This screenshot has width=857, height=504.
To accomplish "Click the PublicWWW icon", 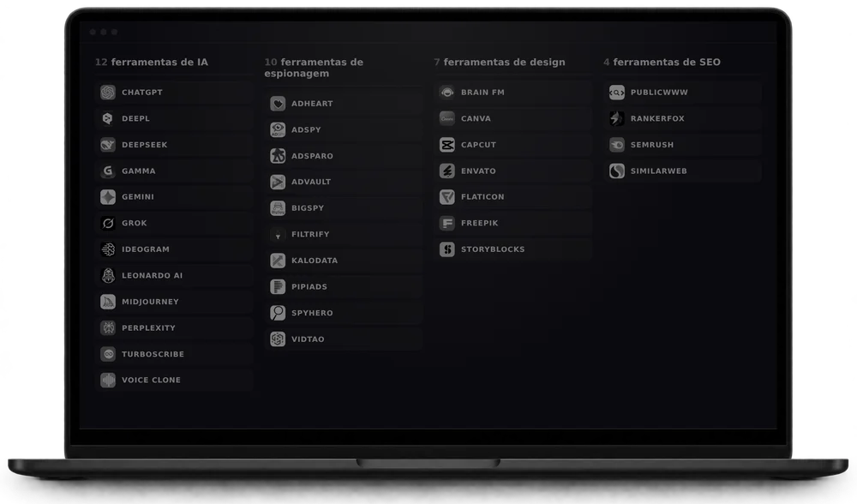I will pyautogui.click(x=616, y=92).
